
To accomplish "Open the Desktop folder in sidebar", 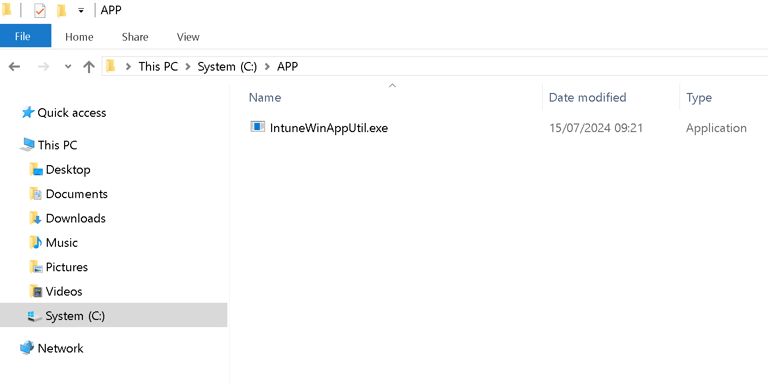I will tap(68, 169).
